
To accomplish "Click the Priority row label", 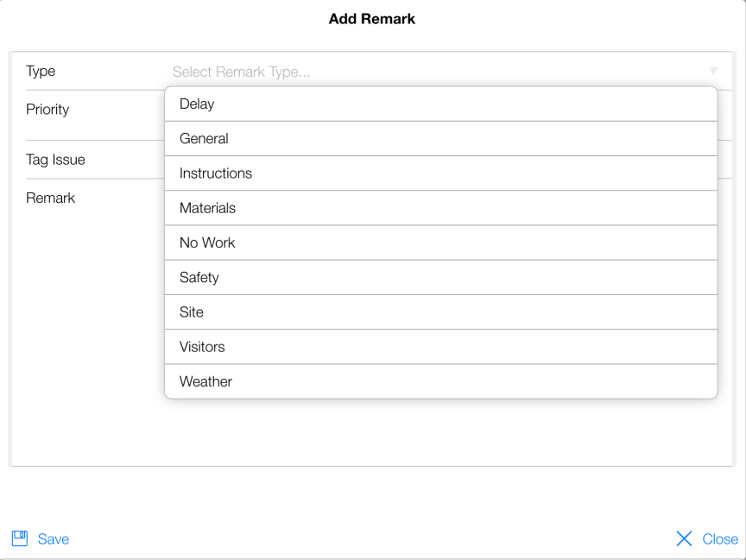I will click(x=47, y=110).
